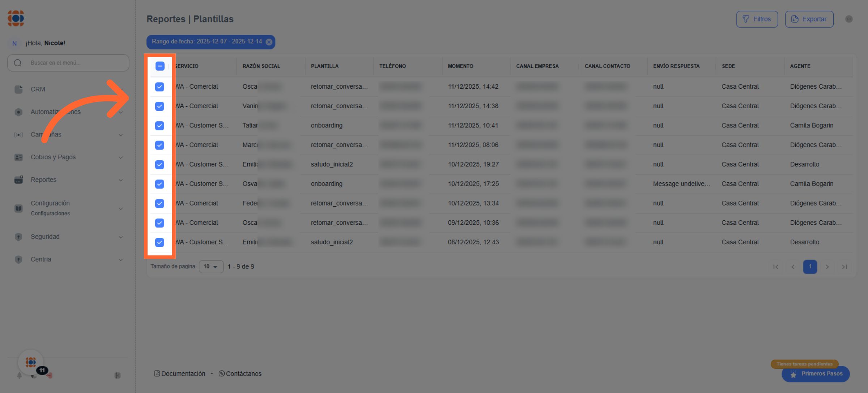Viewport: 868px width, 393px height.
Task: Click the notifications bell icon
Action: tap(19, 376)
